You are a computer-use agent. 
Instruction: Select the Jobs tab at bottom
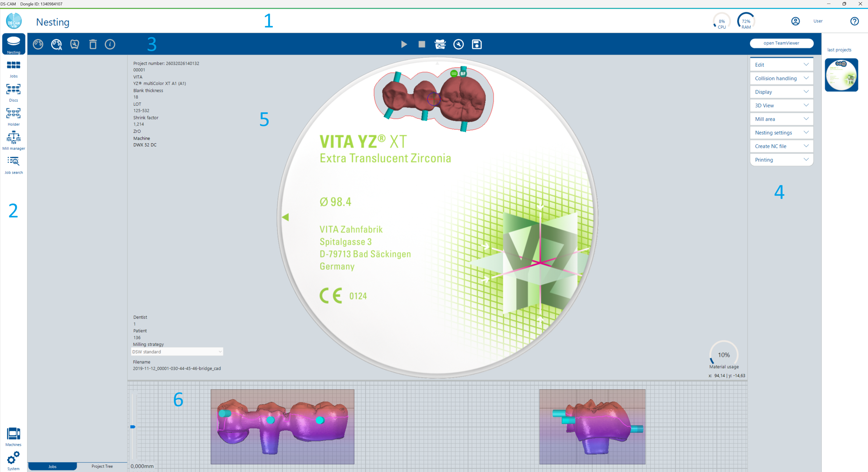coord(52,466)
